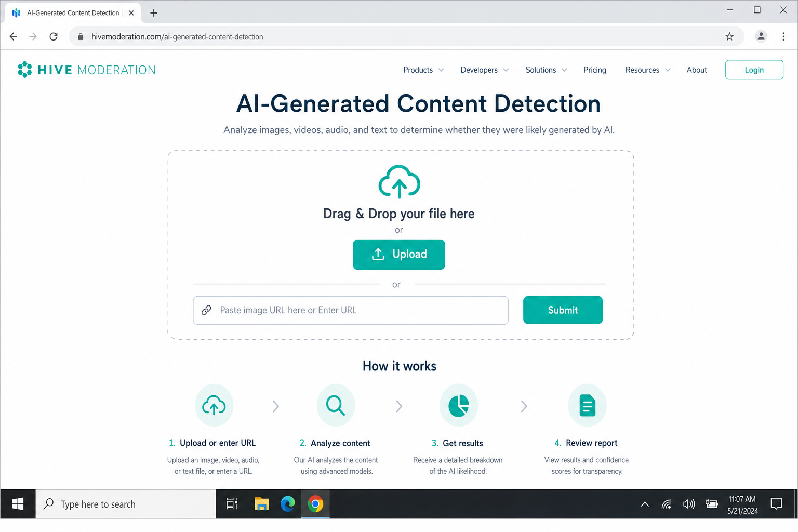The width and height of the screenshot is (798, 532).
Task: Click the Hive Moderation logo
Action: [x=86, y=69]
